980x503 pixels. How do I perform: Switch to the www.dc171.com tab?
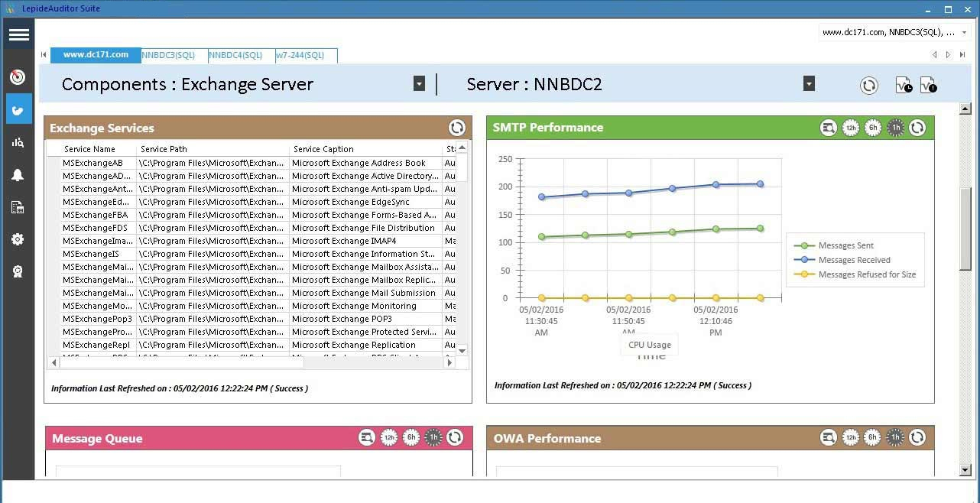pyautogui.click(x=96, y=55)
